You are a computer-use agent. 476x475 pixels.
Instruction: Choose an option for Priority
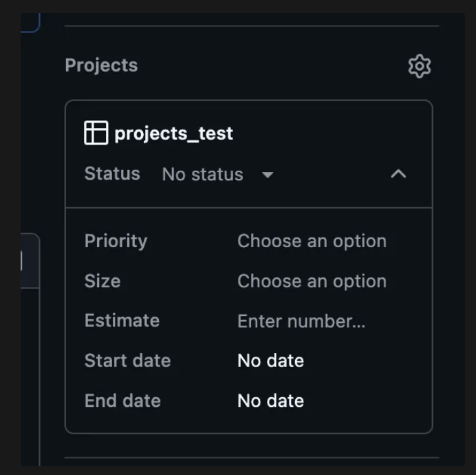[x=312, y=241]
